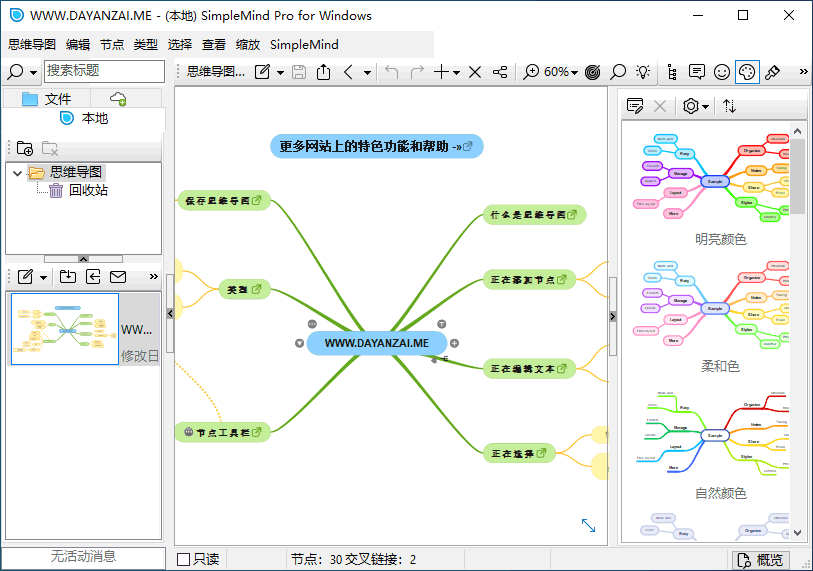This screenshot has height=571, width=813.
Task: Click the edit mind map pencil icon in the toolbar
Action: [x=263, y=72]
